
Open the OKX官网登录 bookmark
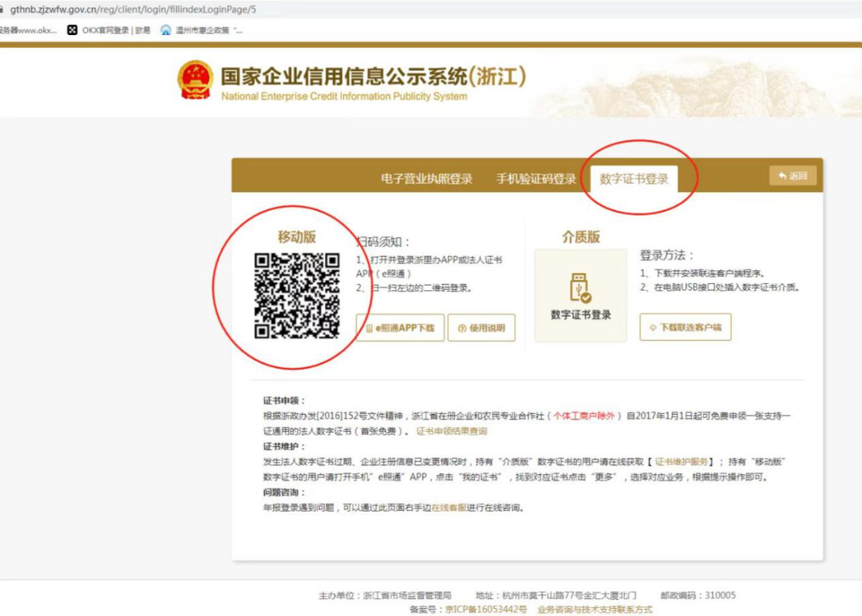coord(109,30)
